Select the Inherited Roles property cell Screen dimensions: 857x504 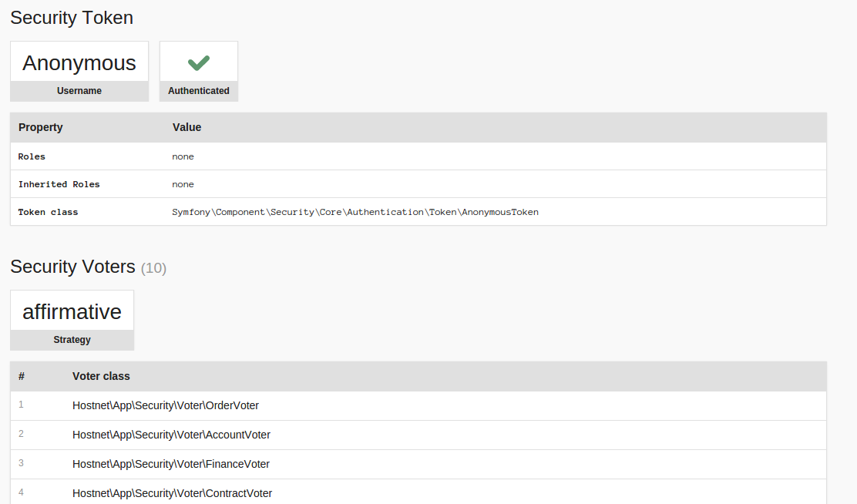coord(59,184)
